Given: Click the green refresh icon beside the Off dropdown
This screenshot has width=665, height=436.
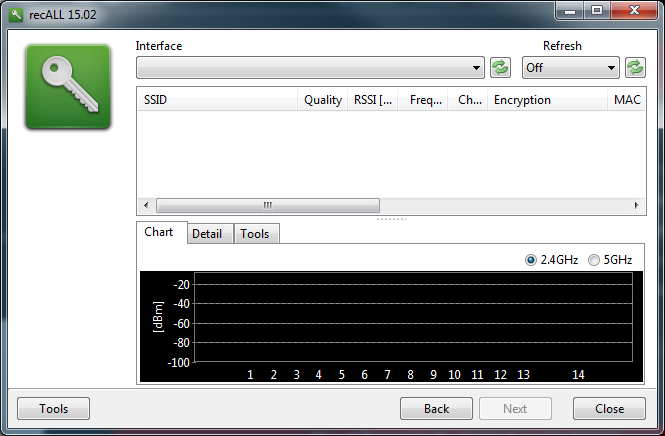Looking at the screenshot, I should [635, 68].
